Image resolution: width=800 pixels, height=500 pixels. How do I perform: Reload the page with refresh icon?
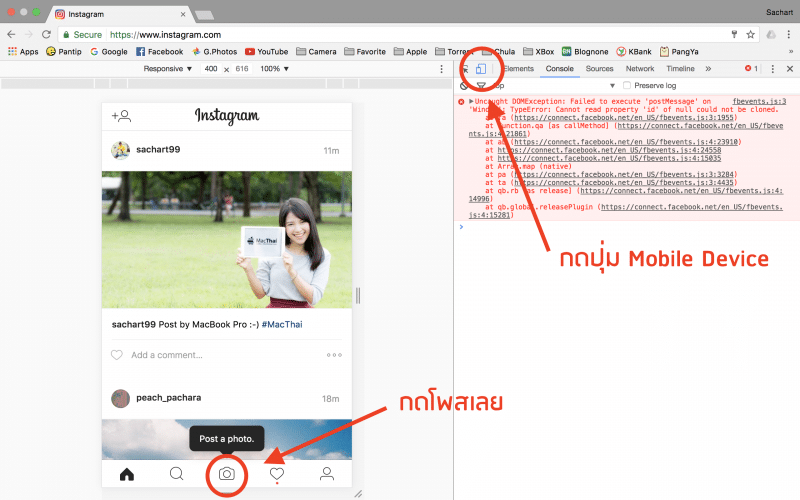point(46,34)
